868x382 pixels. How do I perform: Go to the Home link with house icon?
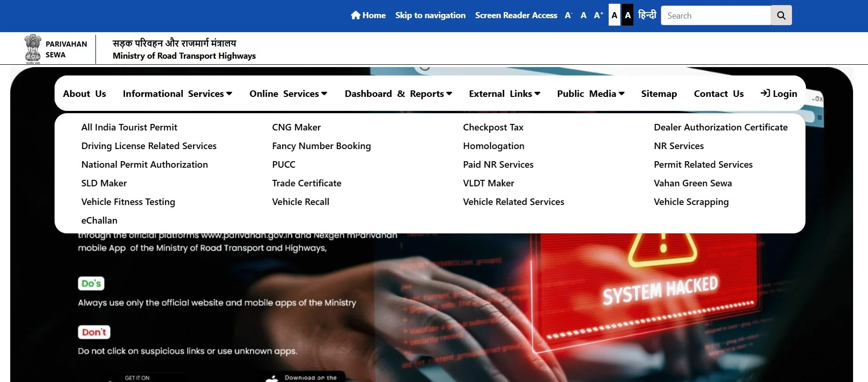368,15
